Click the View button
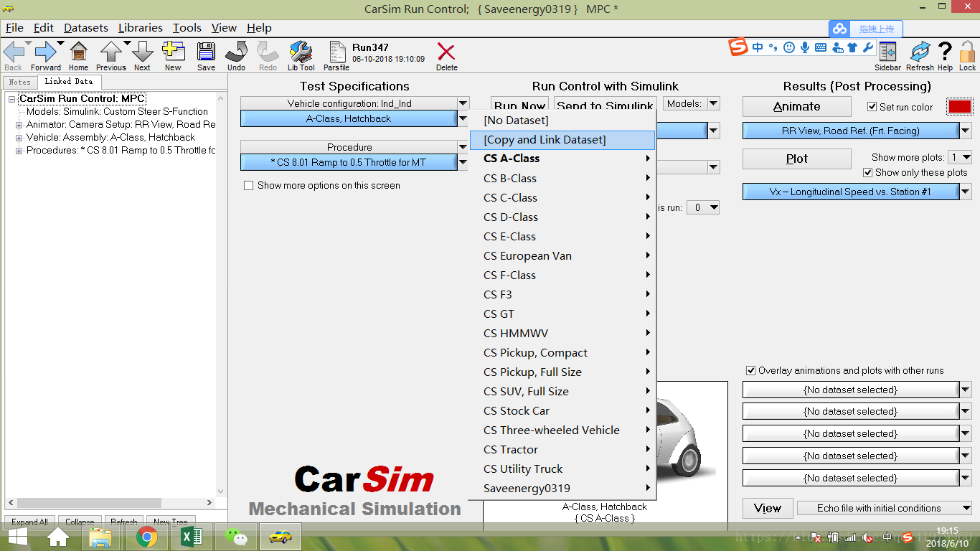The image size is (980, 551). [x=767, y=508]
